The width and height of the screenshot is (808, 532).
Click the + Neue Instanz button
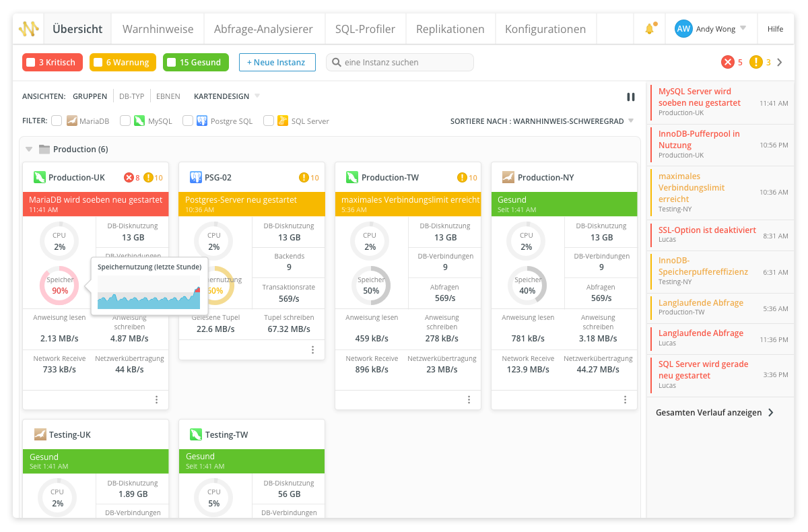point(277,62)
